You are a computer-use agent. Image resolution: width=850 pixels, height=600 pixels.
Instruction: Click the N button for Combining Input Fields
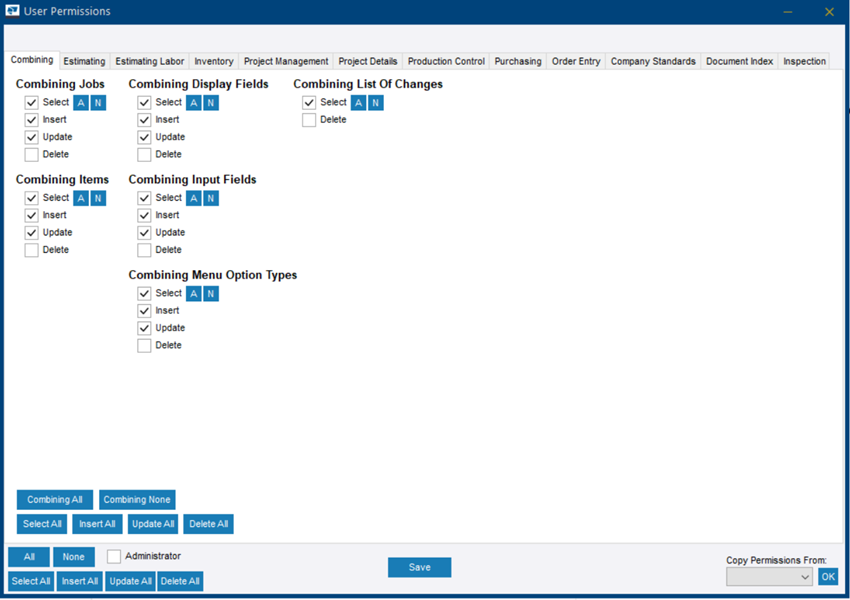(211, 198)
